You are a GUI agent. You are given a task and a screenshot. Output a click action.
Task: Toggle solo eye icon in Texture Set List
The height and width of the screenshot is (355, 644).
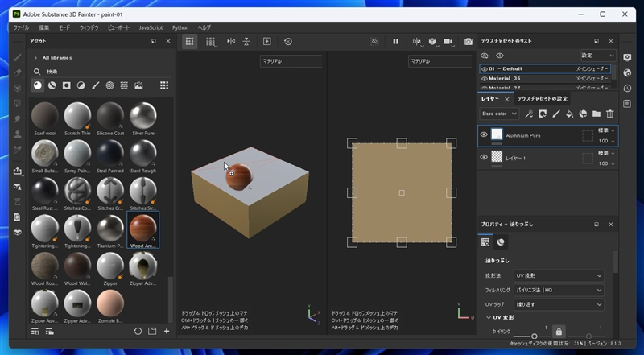pyautogui.click(x=499, y=56)
